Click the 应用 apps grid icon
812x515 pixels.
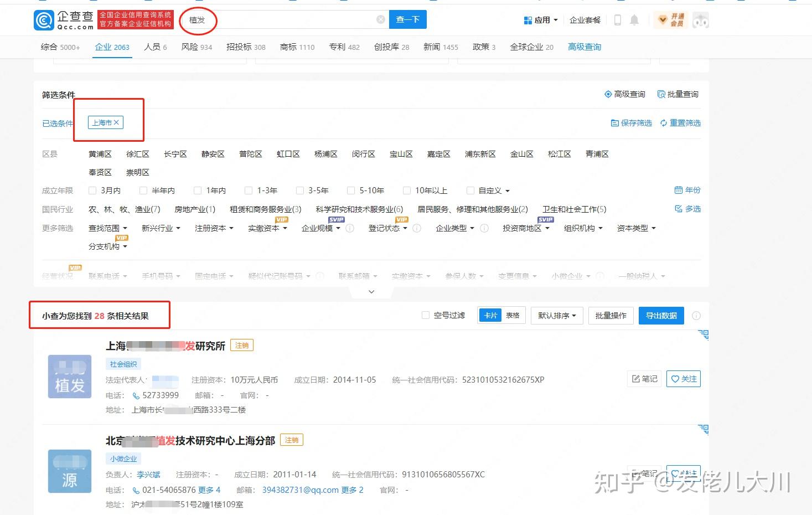point(528,20)
